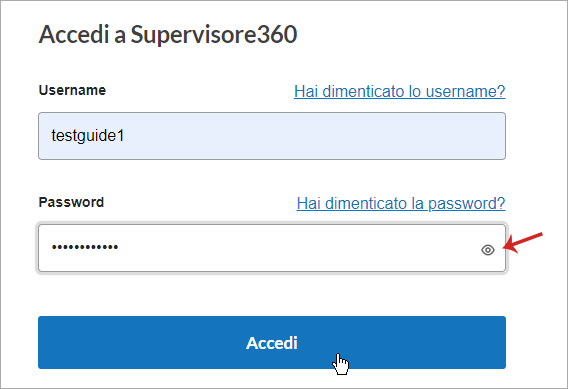Submit the login form with Accedi
Screen dimensions: 568x389
[x=272, y=342]
